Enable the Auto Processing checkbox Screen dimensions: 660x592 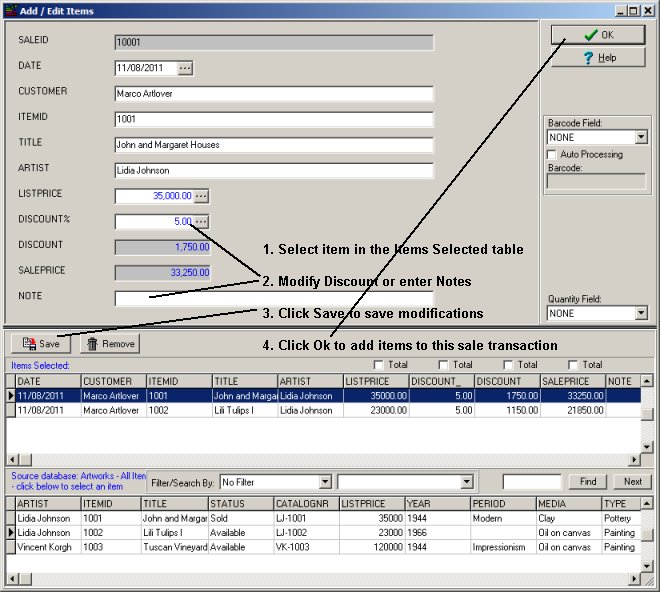(552, 155)
